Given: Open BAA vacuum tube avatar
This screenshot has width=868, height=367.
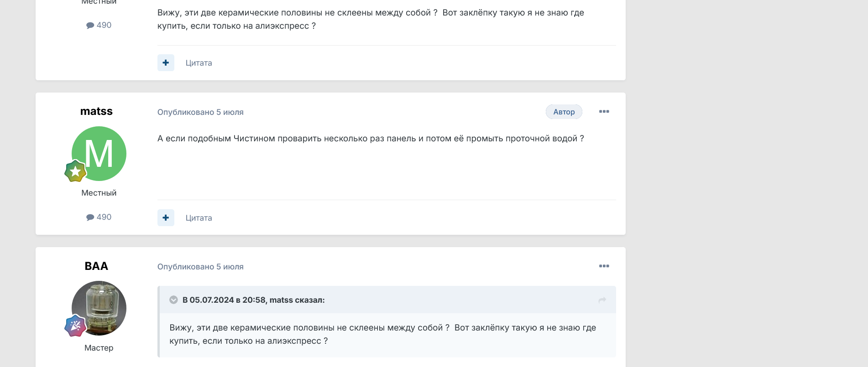Looking at the screenshot, I should point(99,308).
